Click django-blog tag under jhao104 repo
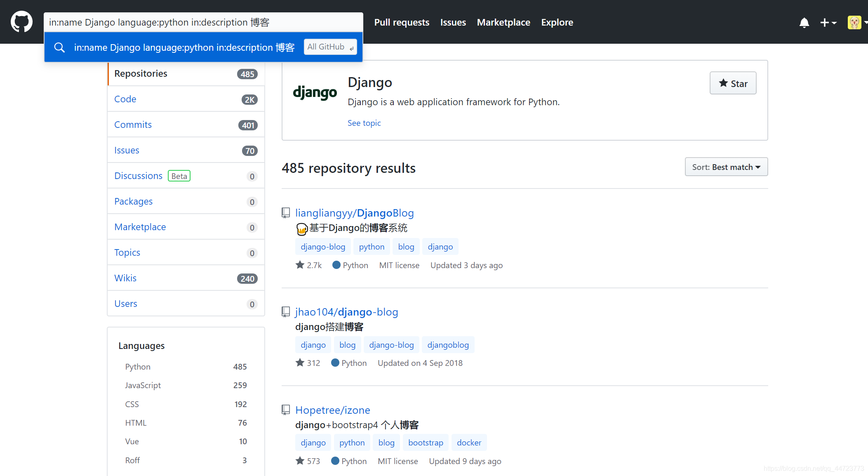The width and height of the screenshot is (868, 476). coord(391,345)
